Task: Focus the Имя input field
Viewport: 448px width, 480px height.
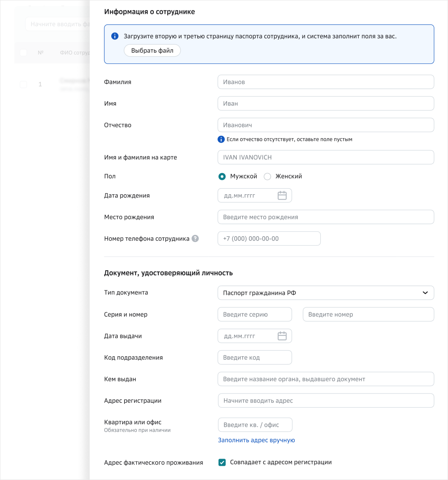Action: click(x=326, y=104)
